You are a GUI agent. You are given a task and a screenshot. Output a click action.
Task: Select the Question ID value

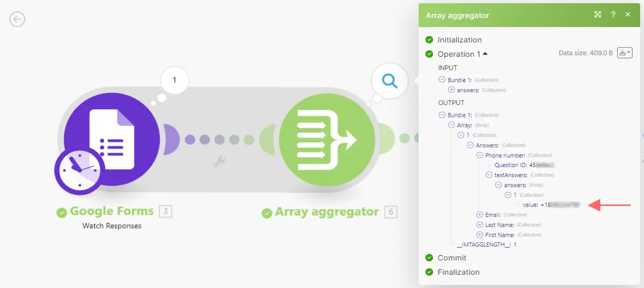[542, 165]
